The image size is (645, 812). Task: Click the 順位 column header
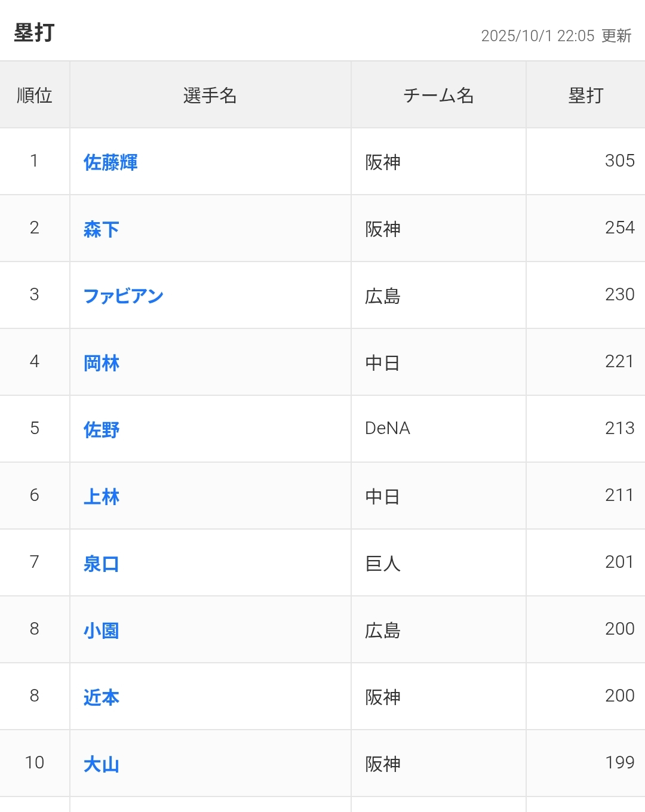[x=35, y=96]
